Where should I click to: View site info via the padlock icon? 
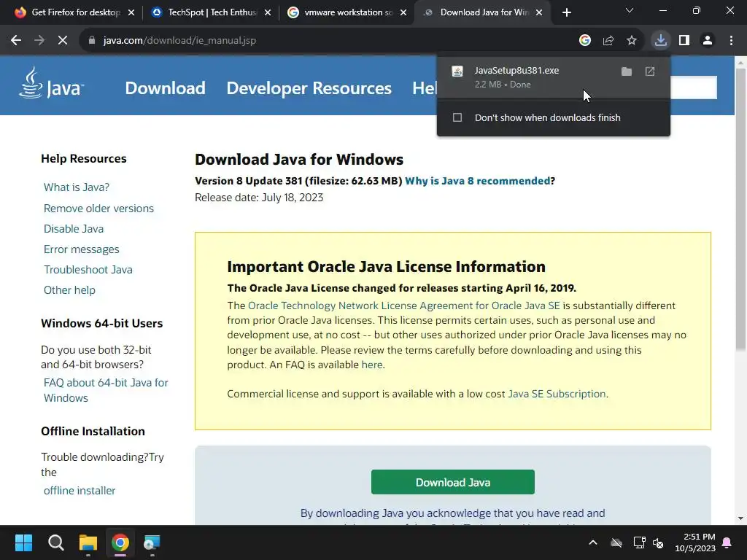pos(92,41)
